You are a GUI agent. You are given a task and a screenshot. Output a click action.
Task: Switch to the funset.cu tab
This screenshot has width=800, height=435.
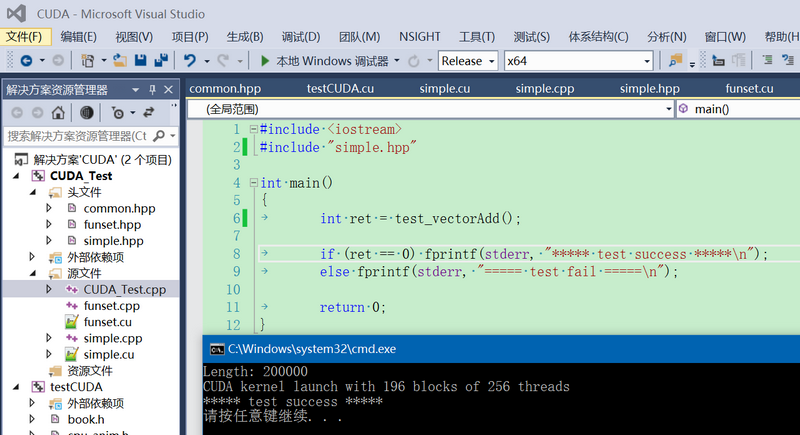point(749,89)
